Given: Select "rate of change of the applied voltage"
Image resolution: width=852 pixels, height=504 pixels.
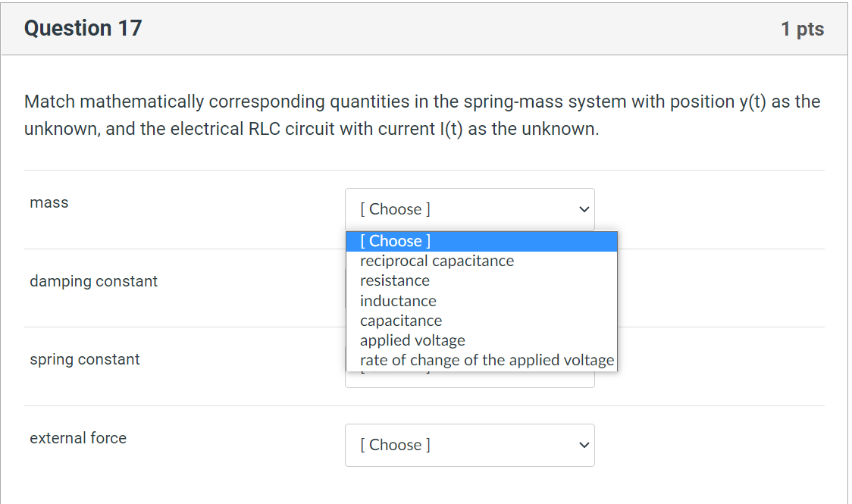Looking at the screenshot, I should pyautogui.click(x=487, y=359).
